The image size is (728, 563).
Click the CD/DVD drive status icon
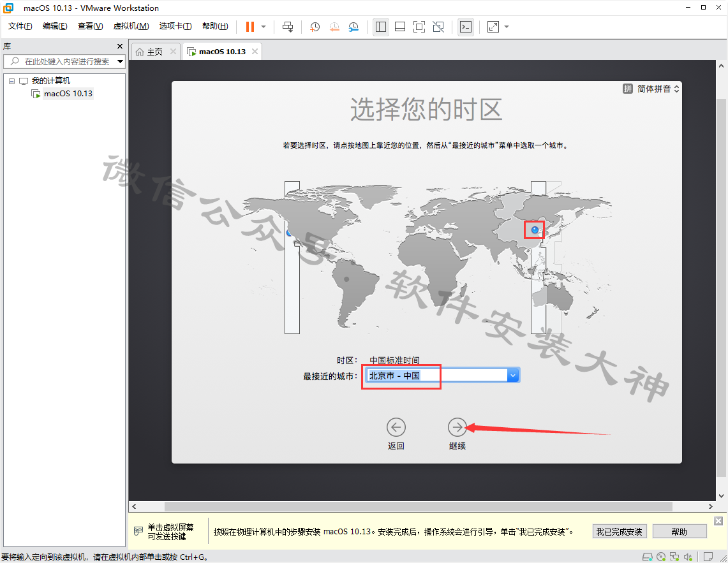click(661, 557)
